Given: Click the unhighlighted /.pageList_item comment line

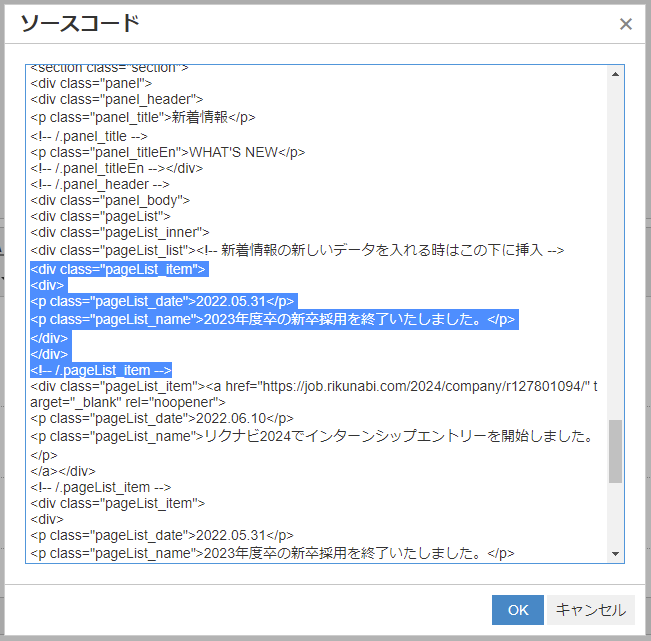Looking at the screenshot, I should pyautogui.click(x=101, y=487).
